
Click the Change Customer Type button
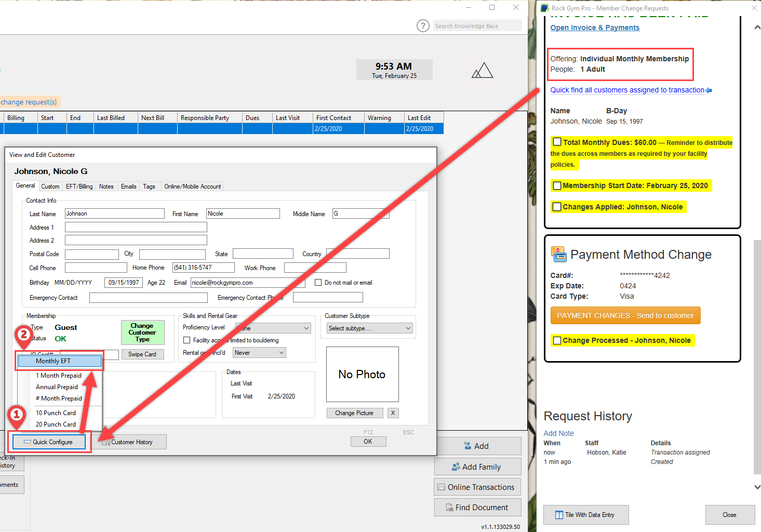(x=143, y=332)
